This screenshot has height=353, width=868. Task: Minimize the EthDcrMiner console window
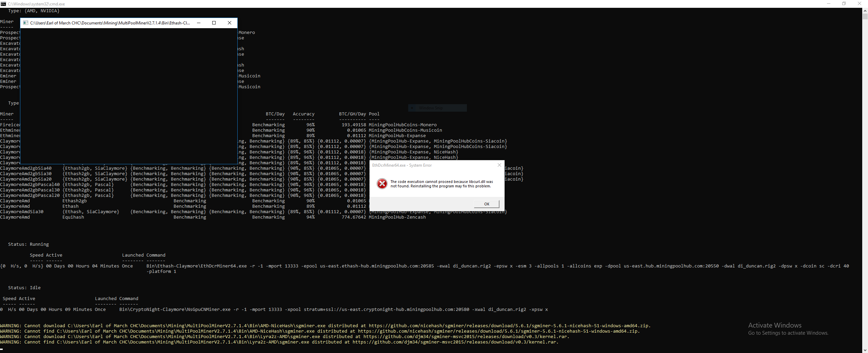tap(199, 23)
